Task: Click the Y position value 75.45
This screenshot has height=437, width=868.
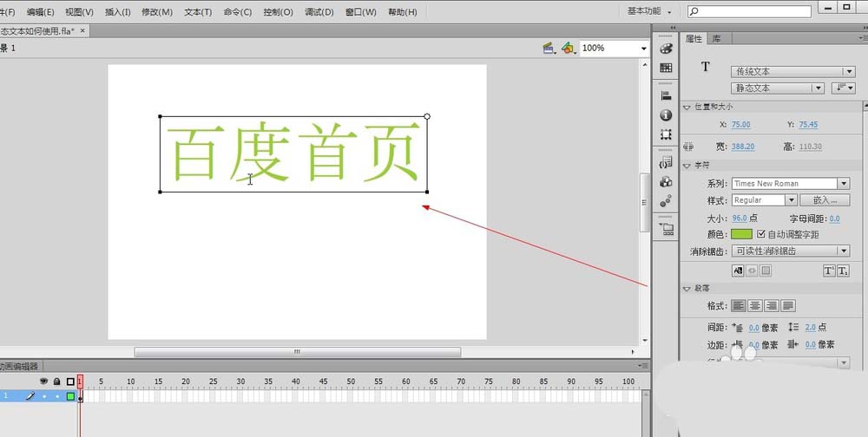Action: tap(808, 125)
